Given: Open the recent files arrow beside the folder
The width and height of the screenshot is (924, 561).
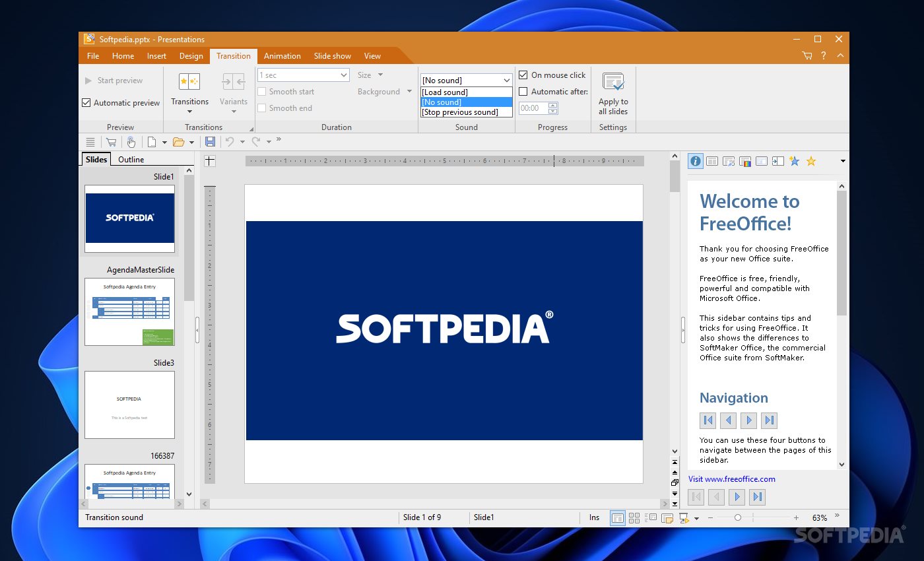Looking at the screenshot, I should coord(191,142).
